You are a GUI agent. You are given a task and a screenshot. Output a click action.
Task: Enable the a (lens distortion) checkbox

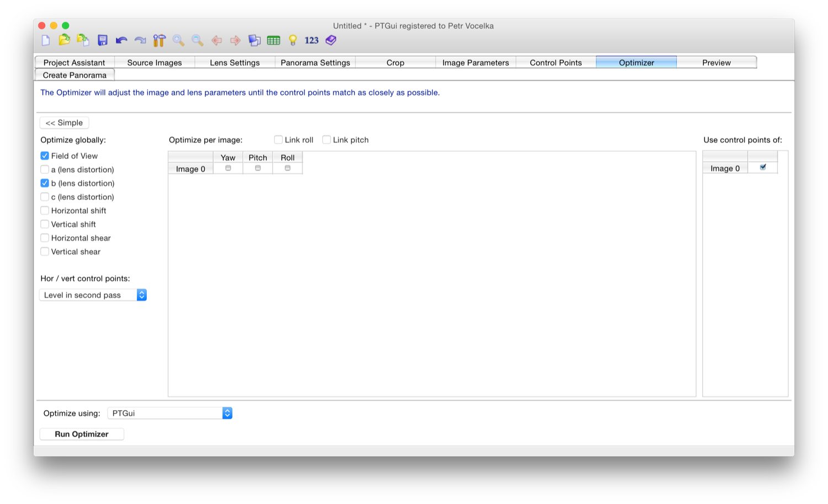(45, 169)
